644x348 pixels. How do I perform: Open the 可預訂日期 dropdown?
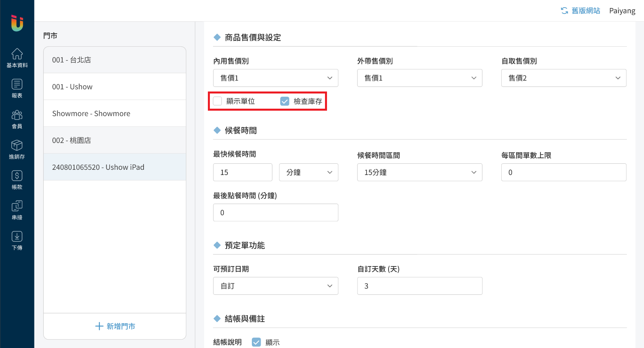click(x=275, y=286)
